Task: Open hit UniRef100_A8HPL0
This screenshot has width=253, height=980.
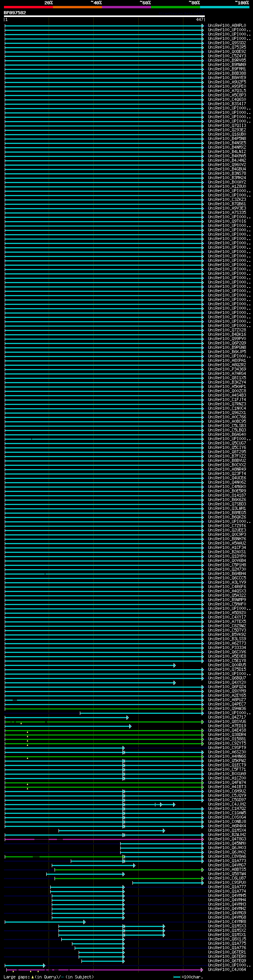Action: [227, 26]
